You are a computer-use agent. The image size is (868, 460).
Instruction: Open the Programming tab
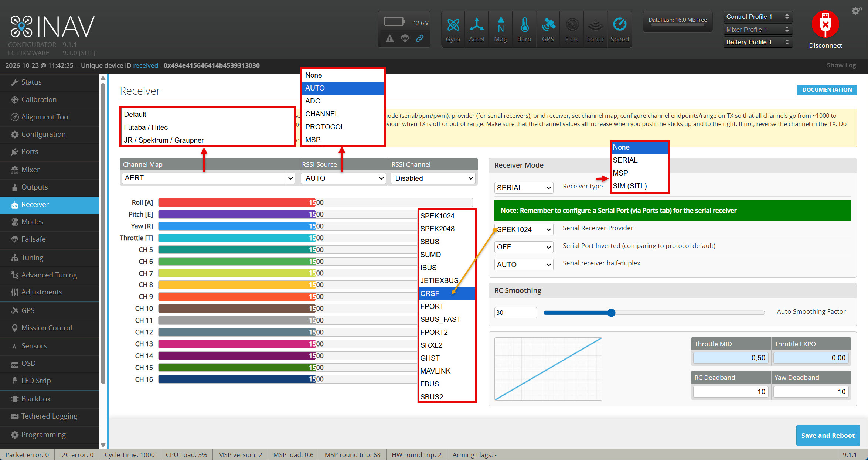coord(50,435)
